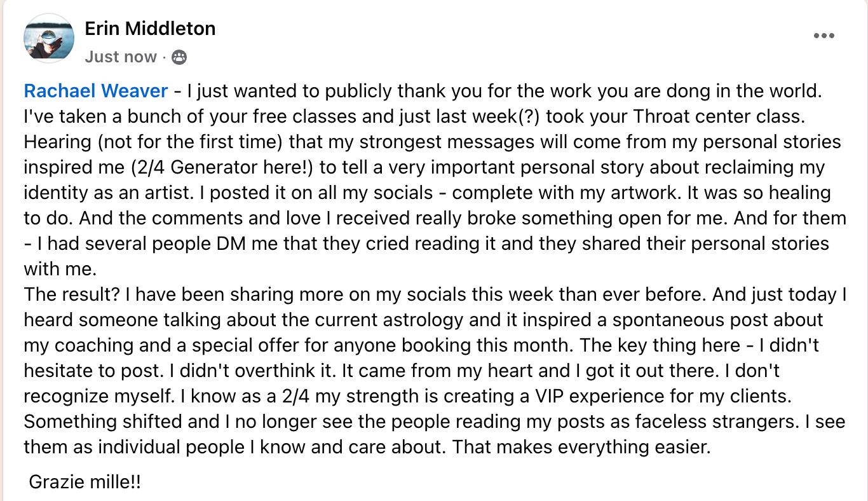Open the post options three-dot menu

click(824, 36)
